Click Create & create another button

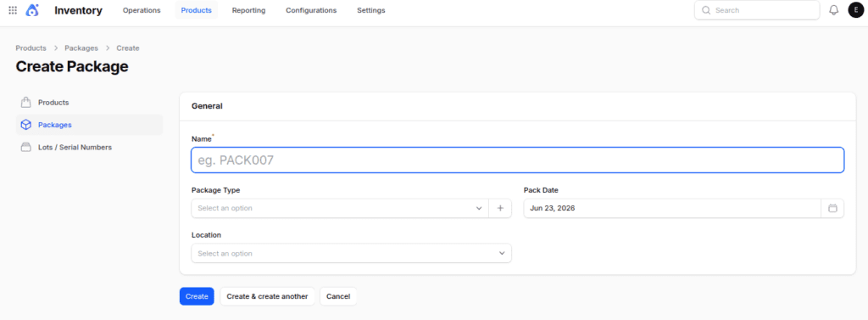[x=267, y=296]
